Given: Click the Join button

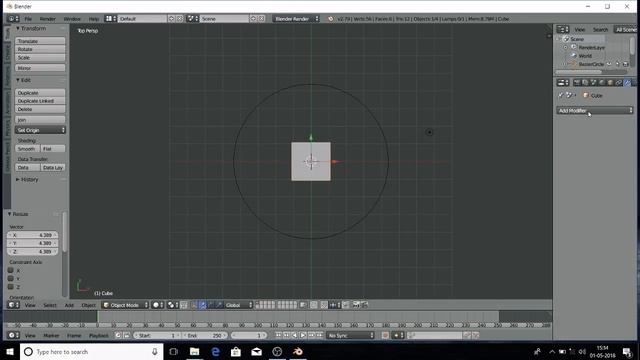Looking at the screenshot, I should tap(40, 120).
